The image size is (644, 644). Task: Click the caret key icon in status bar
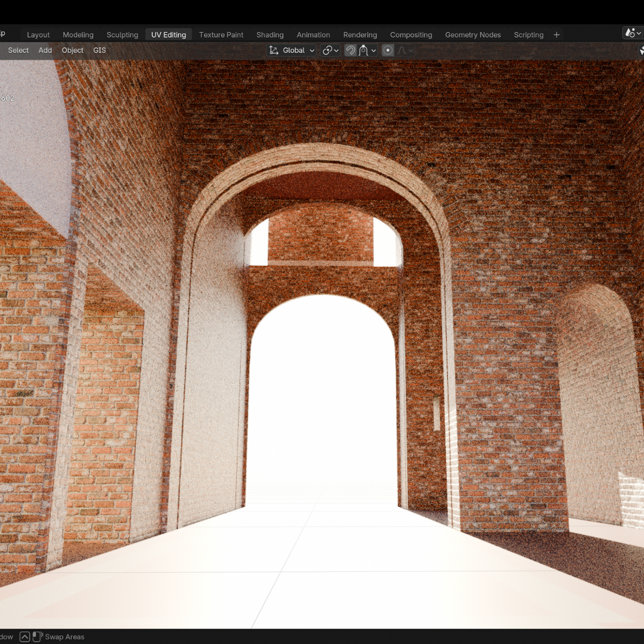(x=24, y=637)
